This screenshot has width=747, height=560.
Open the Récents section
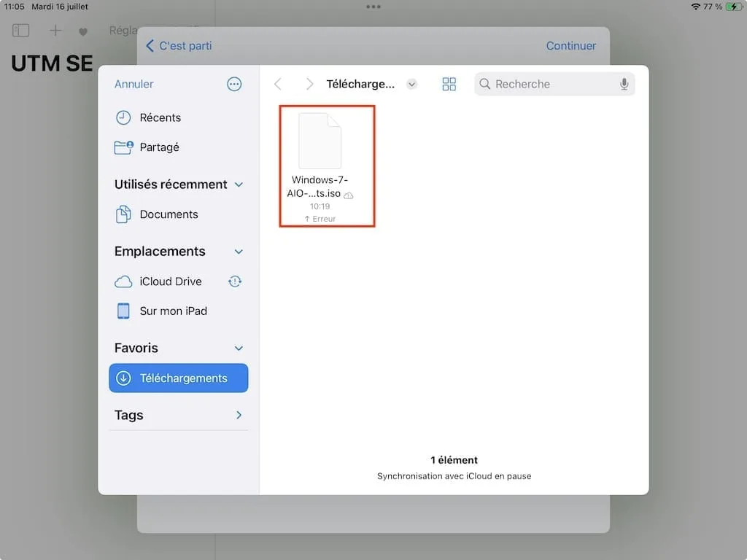click(160, 117)
